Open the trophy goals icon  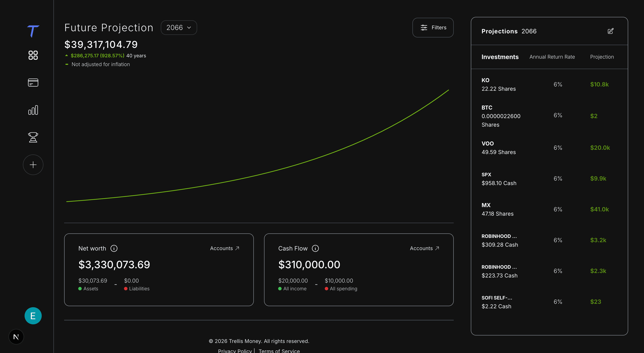point(33,137)
